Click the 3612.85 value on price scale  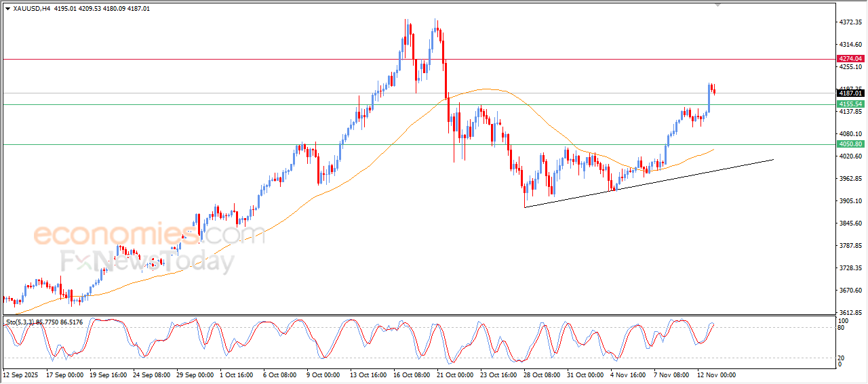850,313
